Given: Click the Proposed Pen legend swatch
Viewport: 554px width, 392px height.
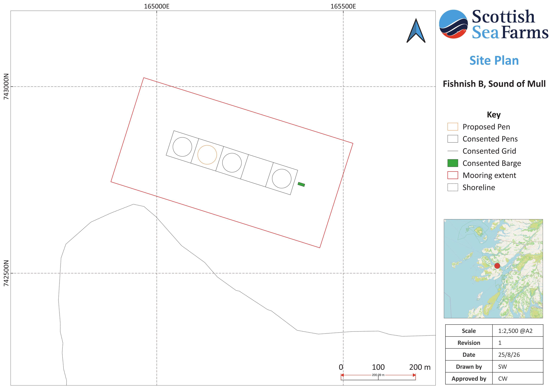Looking at the screenshot, I should pyautogui.click(x=453, y=127).
